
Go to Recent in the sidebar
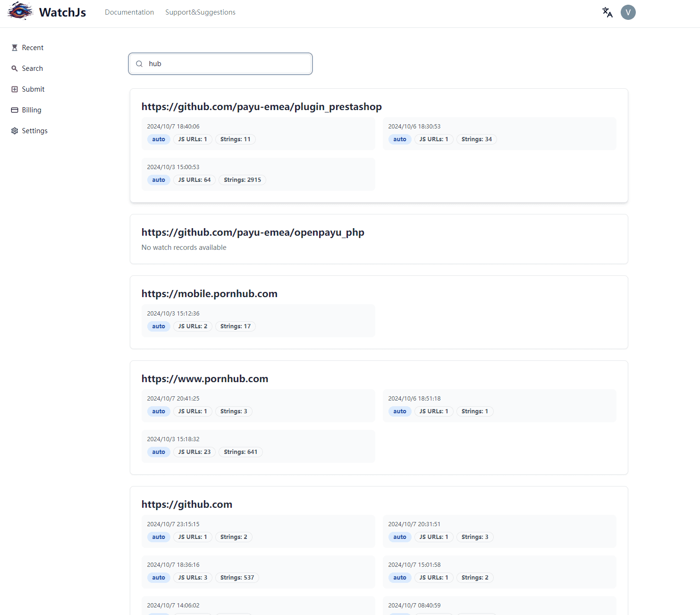[x=33, y=48]
